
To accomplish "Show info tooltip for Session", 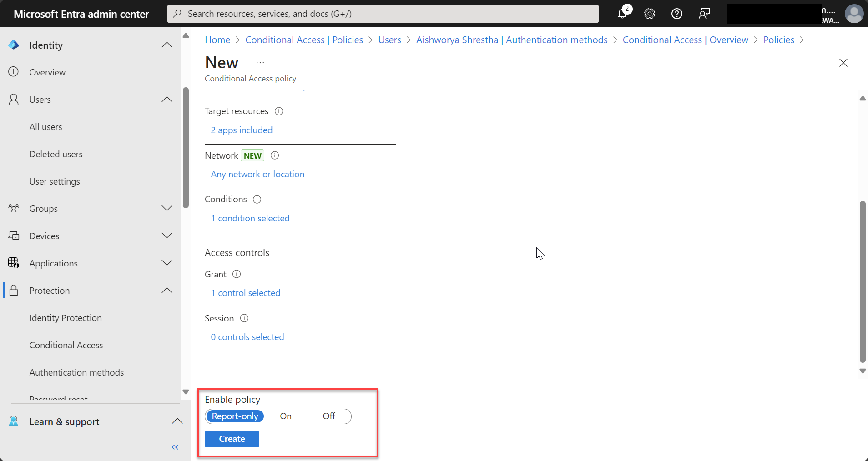I will tap(244, 318).
